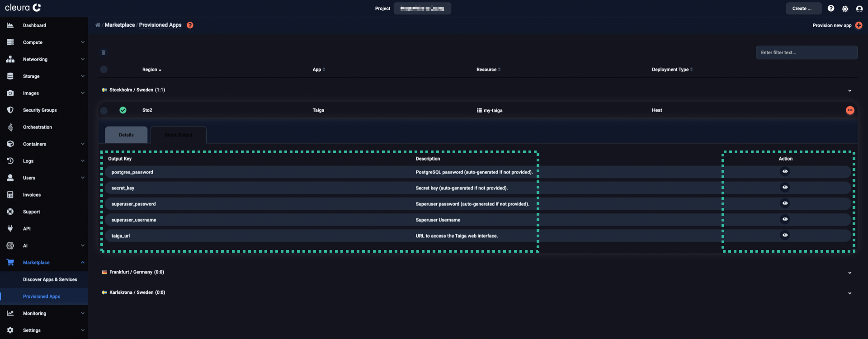Switch to the Details tab
Image resolution: width=868 pixels, height=339 pixels.
[126, 135]
